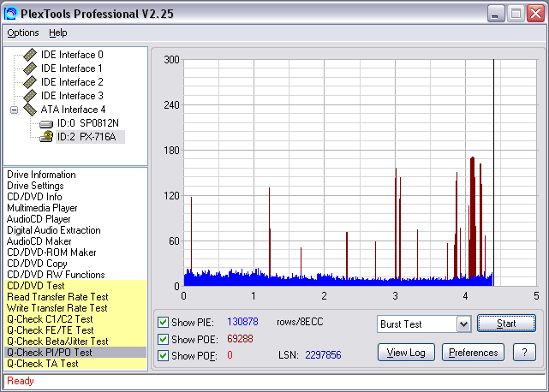
Task: Select Q-Check Beta/Jitter Test
Action: tap(75, 342)
